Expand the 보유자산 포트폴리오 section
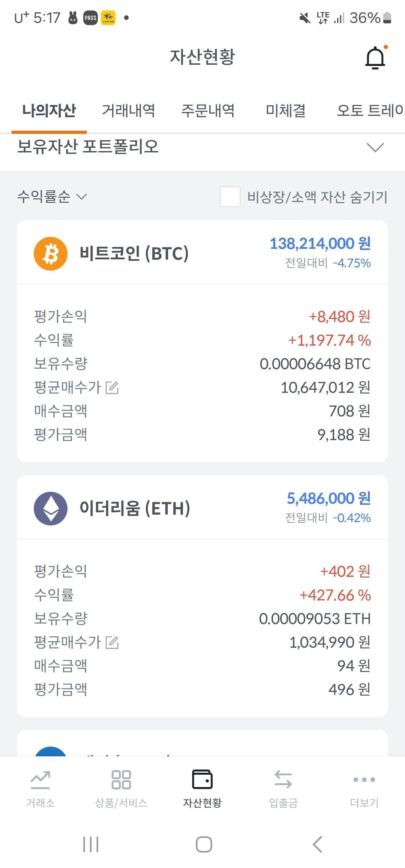405x868 pixels. pyautogui.click(x=375, y=147)
